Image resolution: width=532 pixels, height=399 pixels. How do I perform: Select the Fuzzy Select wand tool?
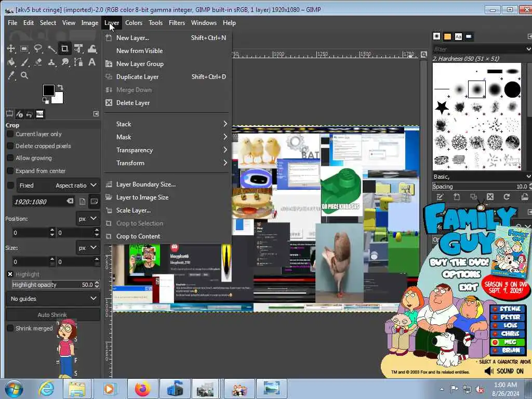pos(51,49)
